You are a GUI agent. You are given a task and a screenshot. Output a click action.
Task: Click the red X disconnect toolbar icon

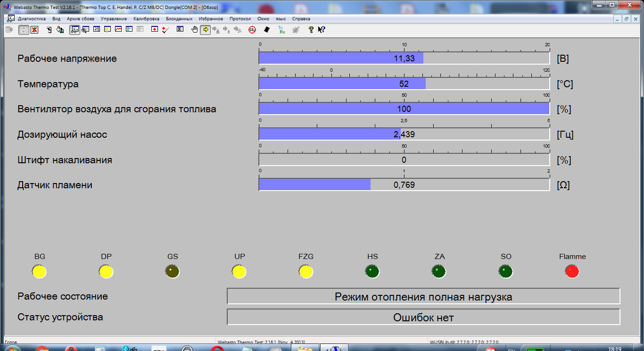(x=34, y=30)
